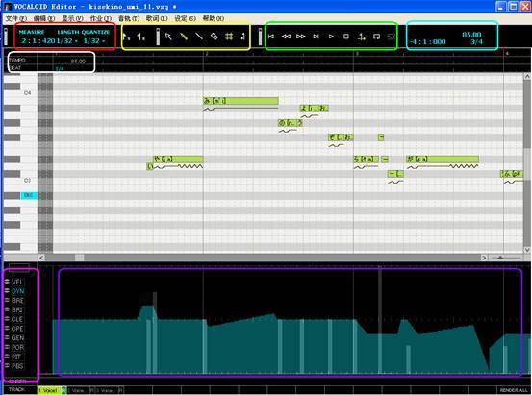Jump playback to song start

click(x=271, y=37)
